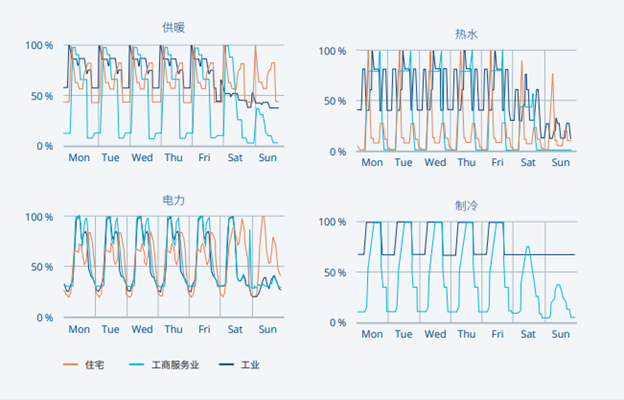This screenshot has width=624, height=400.
Task: Click the Thu label under the 供暖 chart
Action: 174,158
